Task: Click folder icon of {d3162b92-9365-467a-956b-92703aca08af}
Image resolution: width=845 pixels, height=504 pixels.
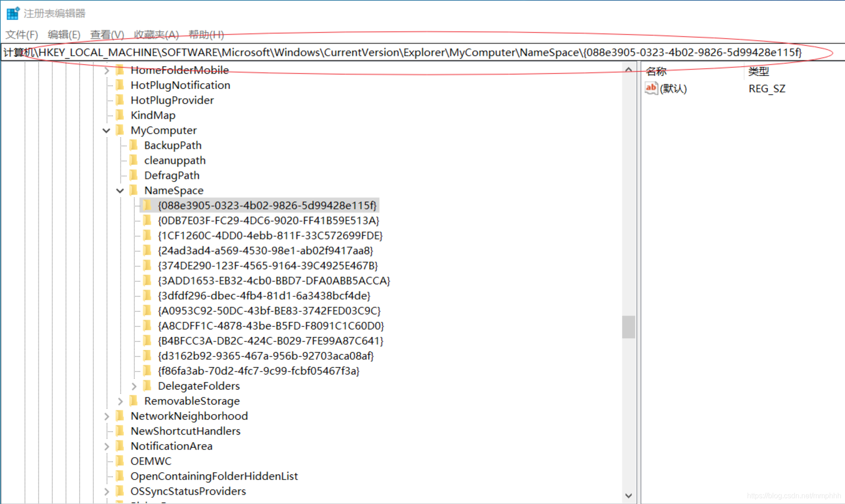Action: pyautogui.click(x=147, y=355)
